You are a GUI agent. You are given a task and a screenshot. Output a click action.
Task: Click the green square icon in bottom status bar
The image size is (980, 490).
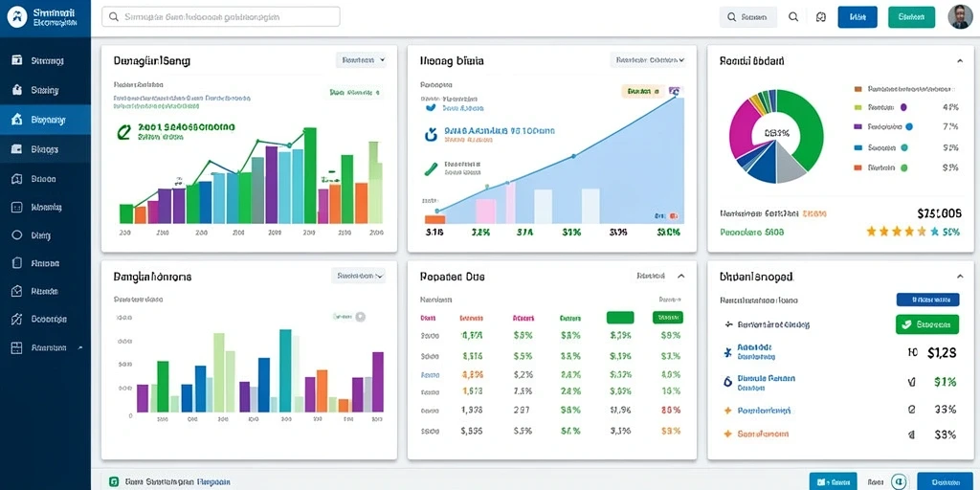tap(114, 482)
